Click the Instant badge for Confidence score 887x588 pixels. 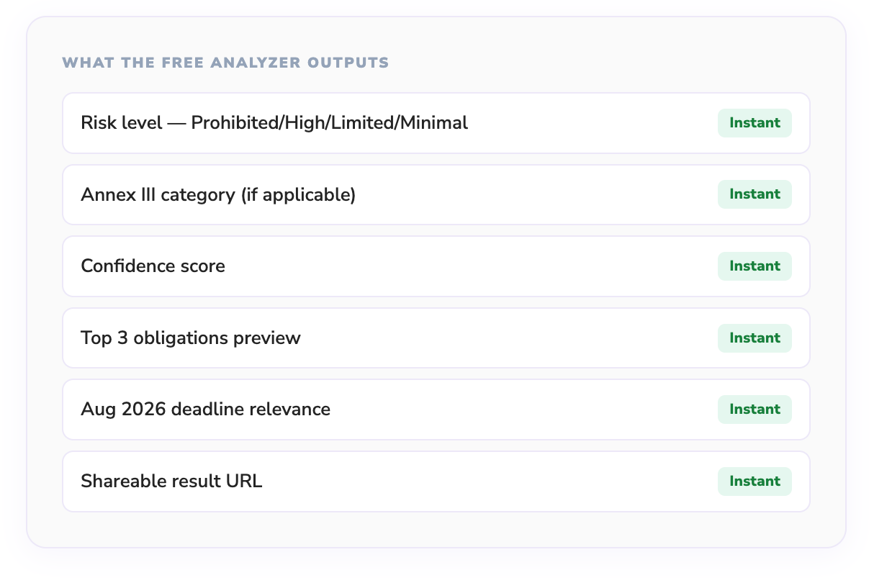[755, 266]
